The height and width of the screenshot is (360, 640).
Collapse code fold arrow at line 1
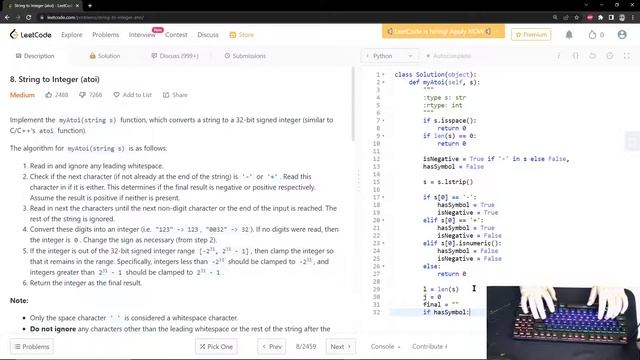[x=383, y=75]
